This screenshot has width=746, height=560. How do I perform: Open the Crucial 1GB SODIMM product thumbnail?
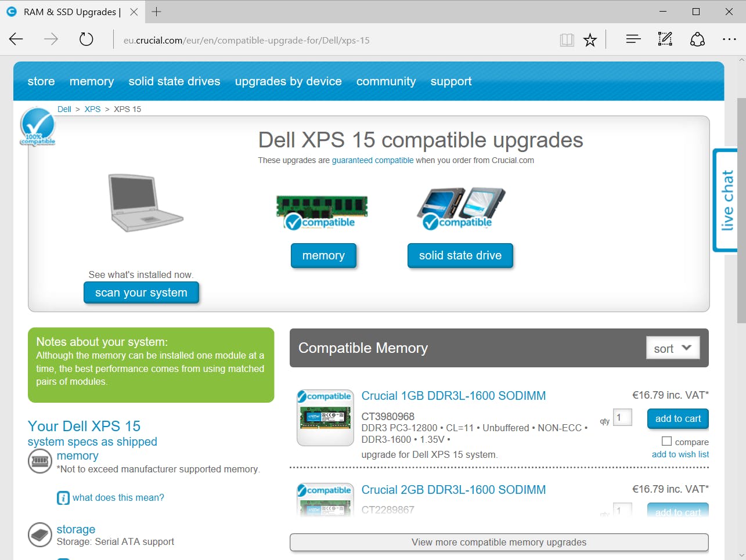(x=325, y=418)
